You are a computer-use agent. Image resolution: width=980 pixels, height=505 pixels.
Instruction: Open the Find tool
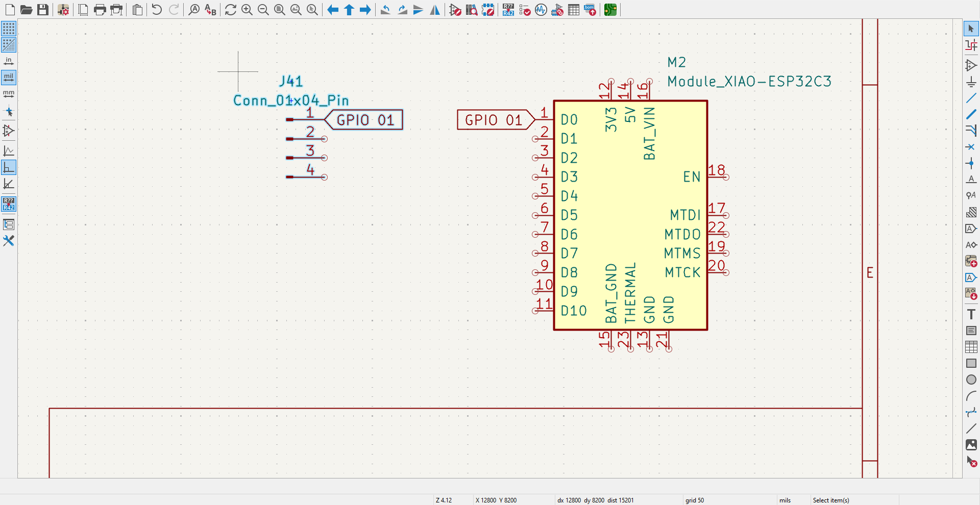click(x=194, y=10)
